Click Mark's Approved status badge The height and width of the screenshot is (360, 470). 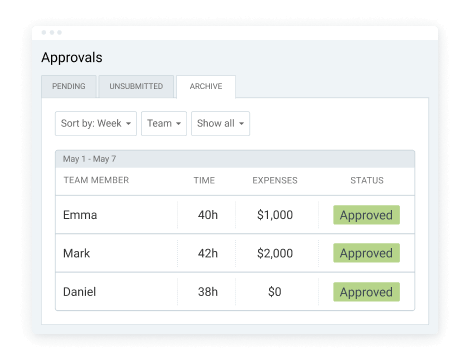tap(366, 253)
